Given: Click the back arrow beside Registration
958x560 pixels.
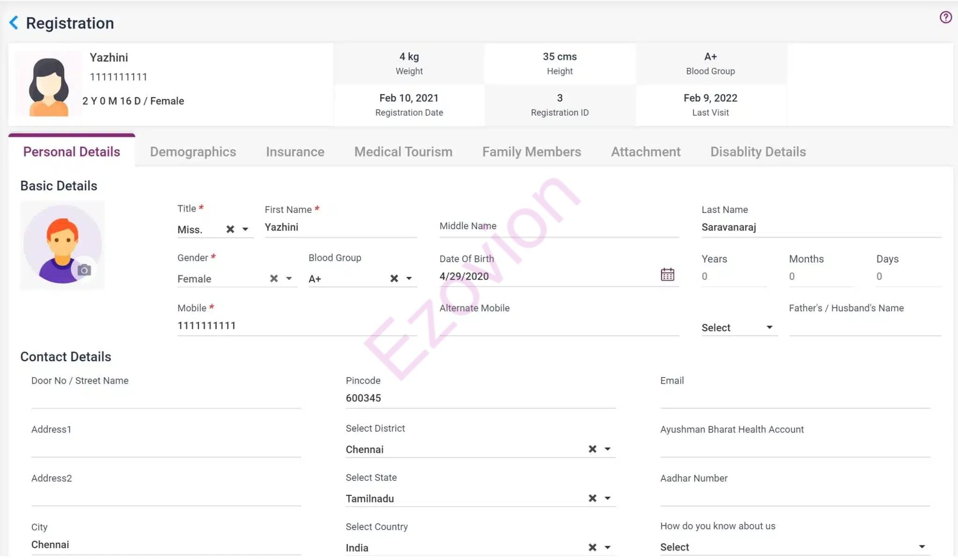Looking at the screenshot, I should 14,22.
